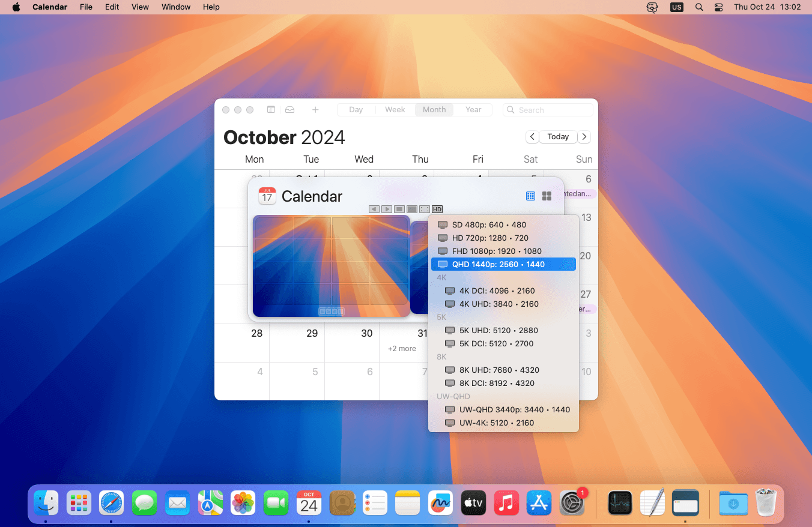Click the mini layout strip on thumbnail

pos(332,312)
